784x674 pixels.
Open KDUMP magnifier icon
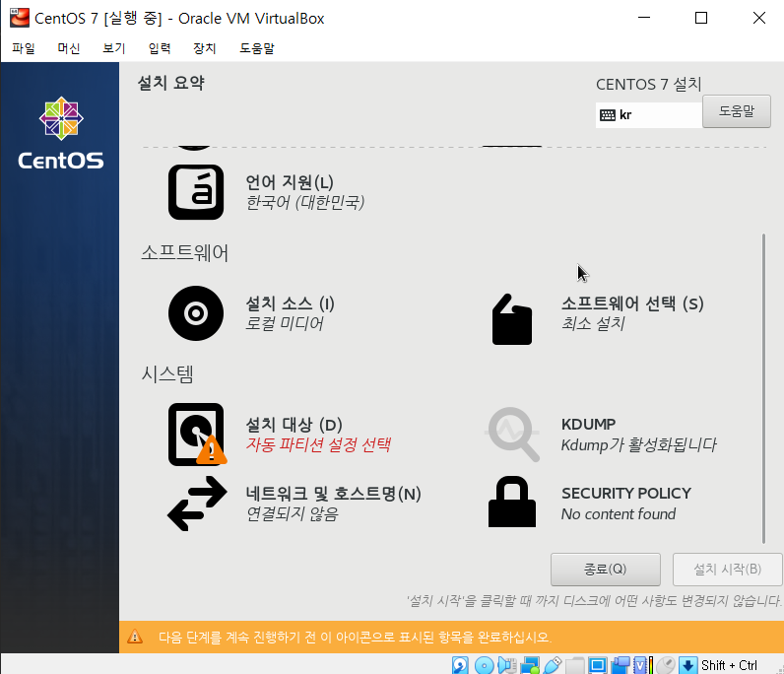[x=513, y=434]
